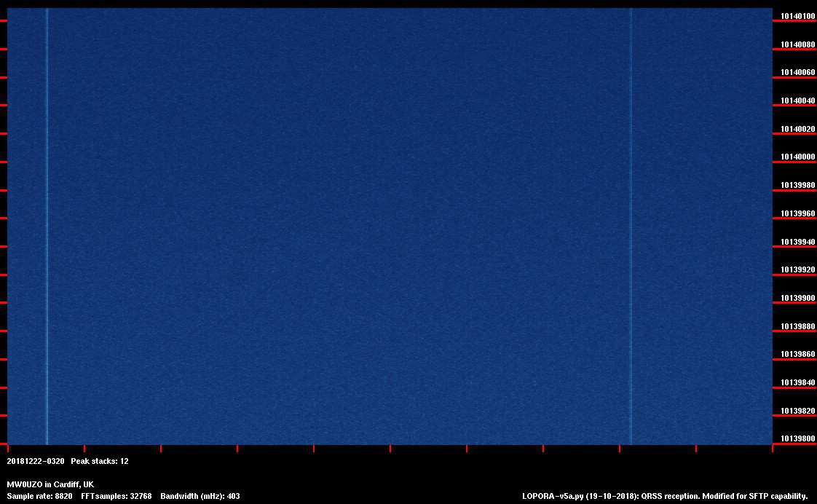
Task: Click the Peak stacks: 12 label
Action: 100,461
